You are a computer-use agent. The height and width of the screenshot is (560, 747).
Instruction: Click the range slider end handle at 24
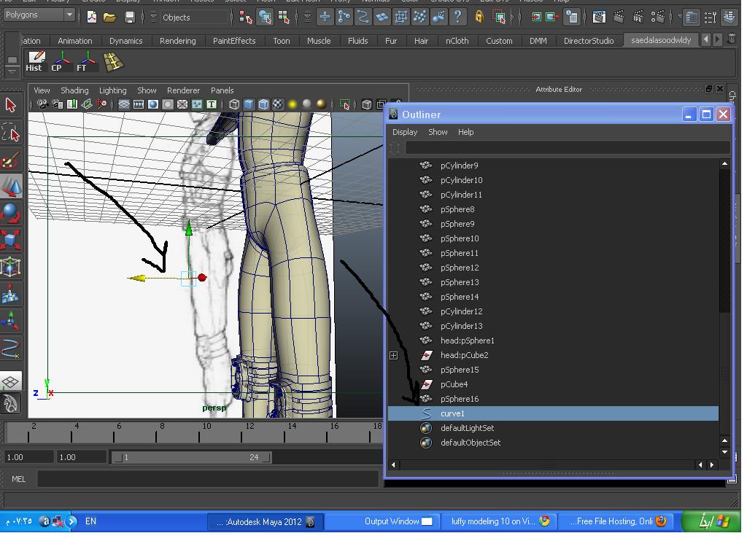pyautogui.click(x=266, y=458)
